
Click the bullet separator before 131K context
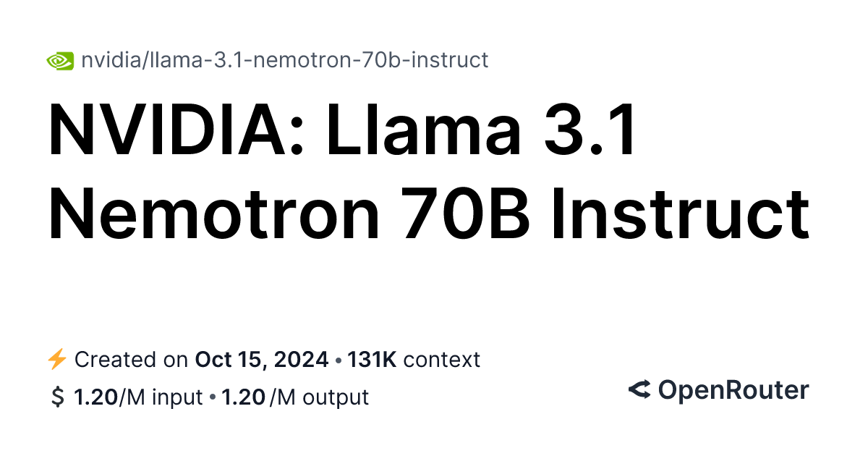pos(339,360)
